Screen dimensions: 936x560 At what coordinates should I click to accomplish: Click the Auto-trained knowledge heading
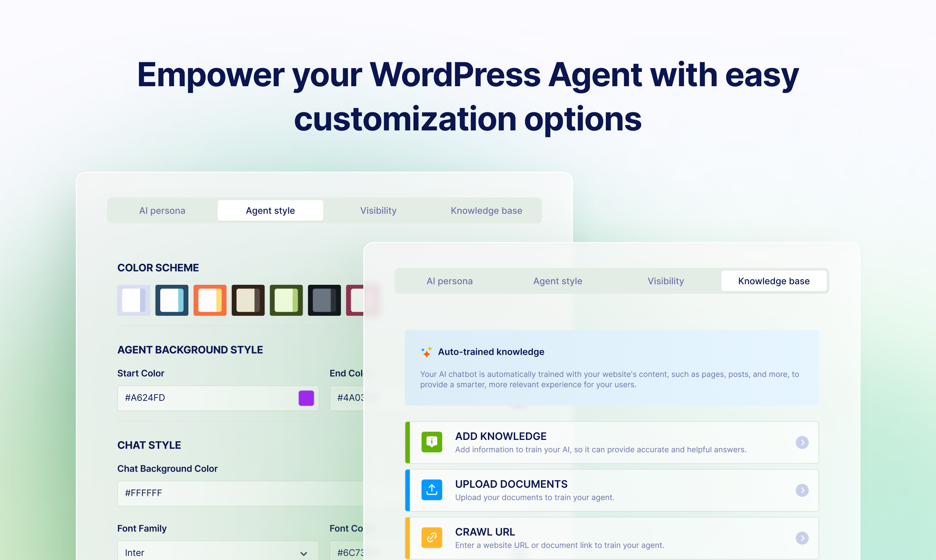(491, 352)
